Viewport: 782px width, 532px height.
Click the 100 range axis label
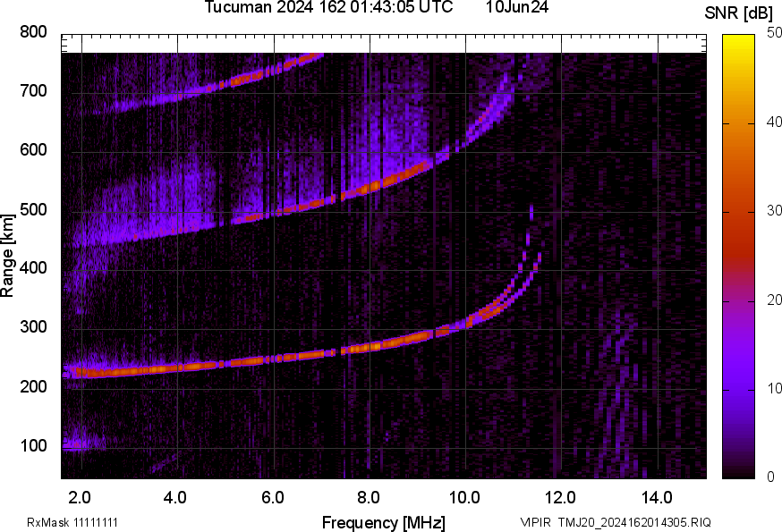(33, 445)
